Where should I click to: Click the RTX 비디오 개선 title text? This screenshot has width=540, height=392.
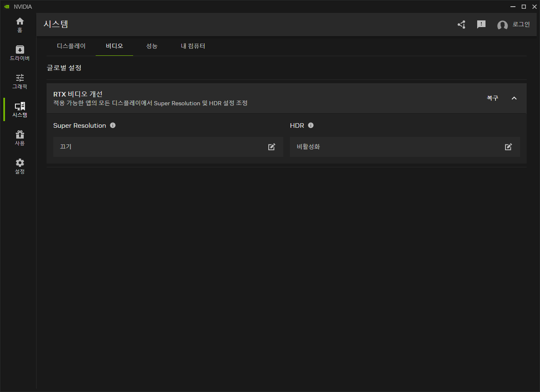point(78,94)
